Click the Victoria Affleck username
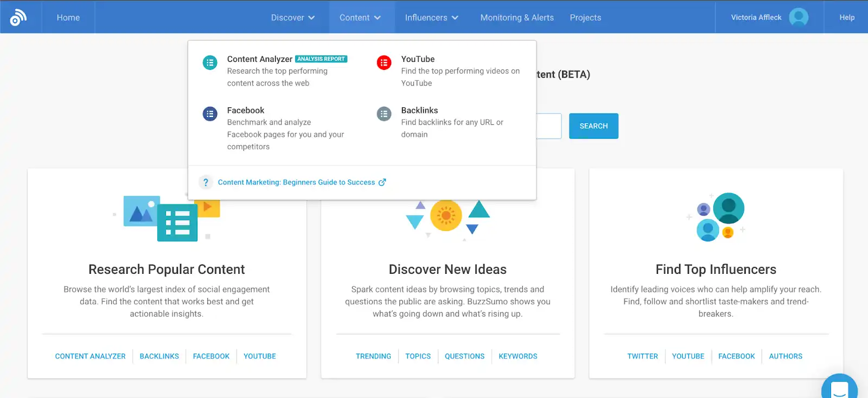This screenshot has width=868, height=398. 756,17
